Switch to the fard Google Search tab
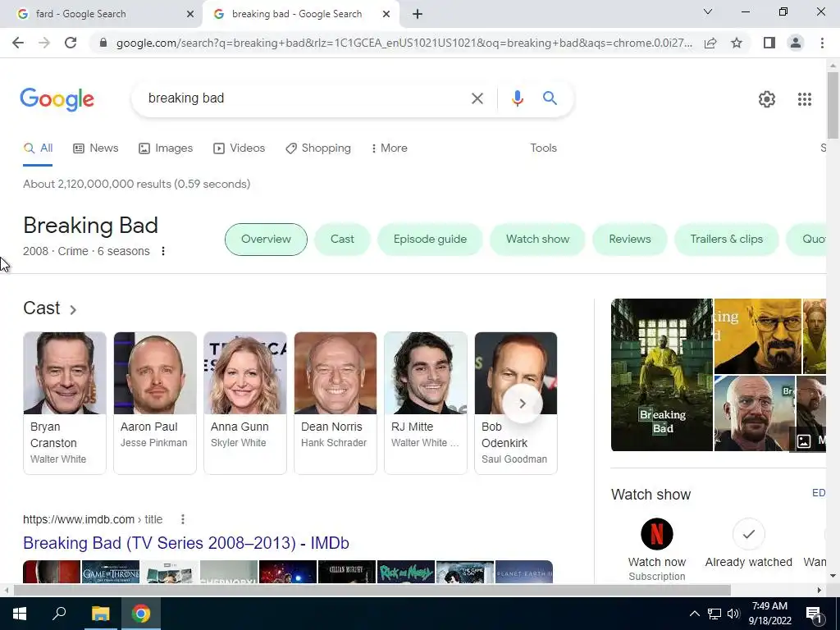The height and width of the screenshot is (630, 840). click(x=101, y=15)
